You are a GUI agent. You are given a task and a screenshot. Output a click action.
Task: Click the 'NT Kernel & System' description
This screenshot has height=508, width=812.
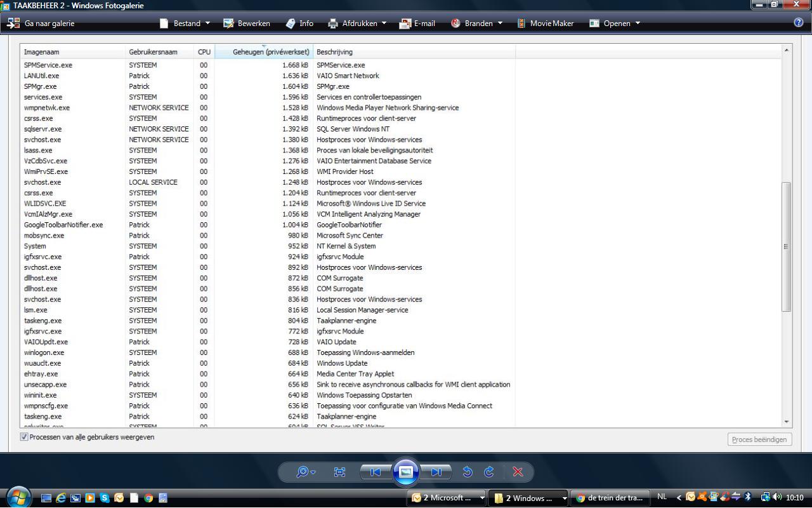(x=346, y=246)
